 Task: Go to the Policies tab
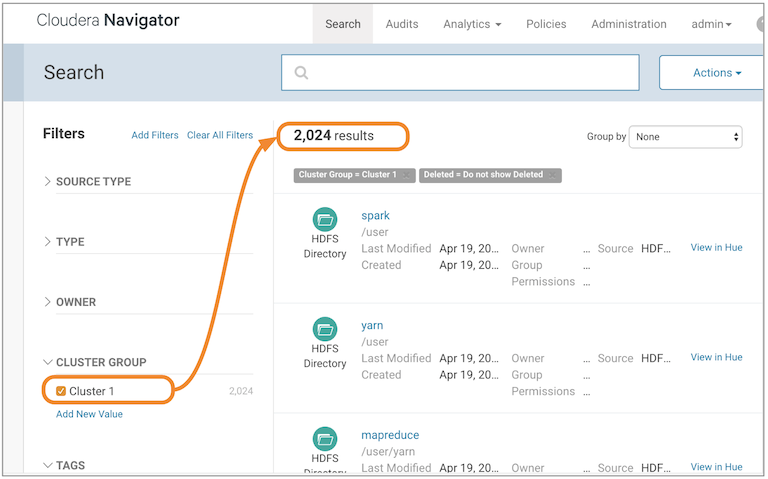click(546, 24)
